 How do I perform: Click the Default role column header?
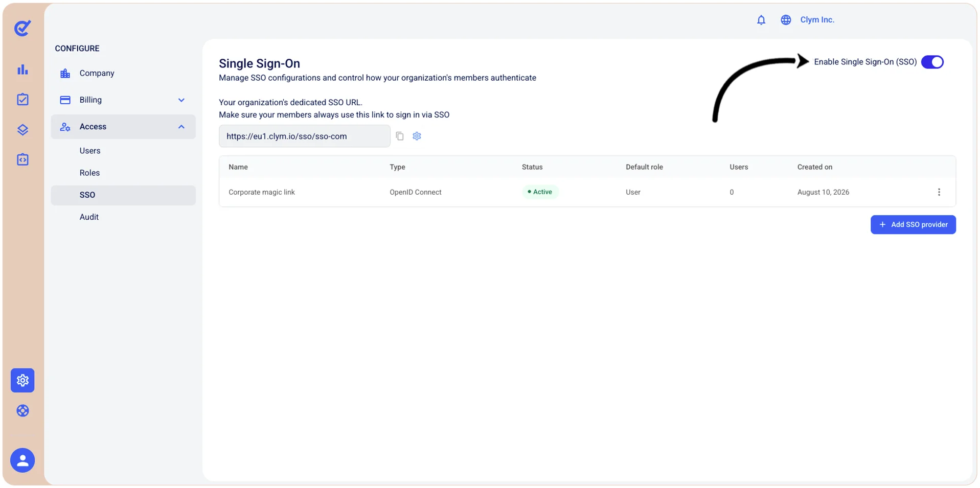click(x=644, y=167)
